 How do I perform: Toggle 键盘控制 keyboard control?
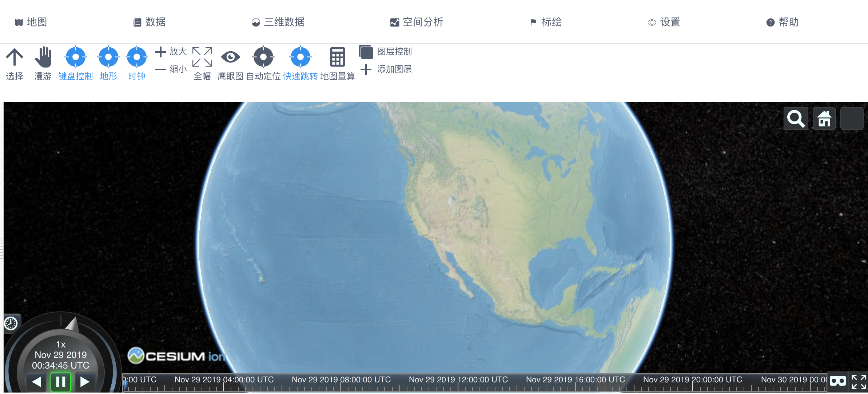click(x=76, y=57)
